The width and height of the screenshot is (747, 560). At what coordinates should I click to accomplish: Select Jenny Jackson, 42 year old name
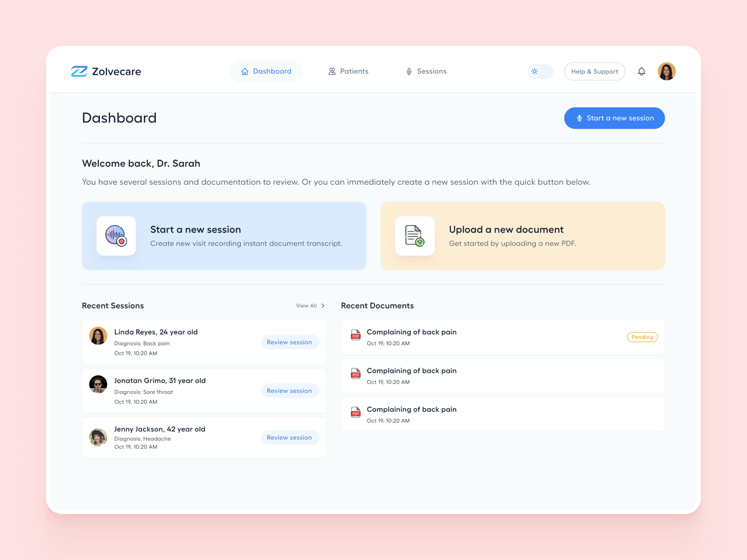(x=159, y=429)
